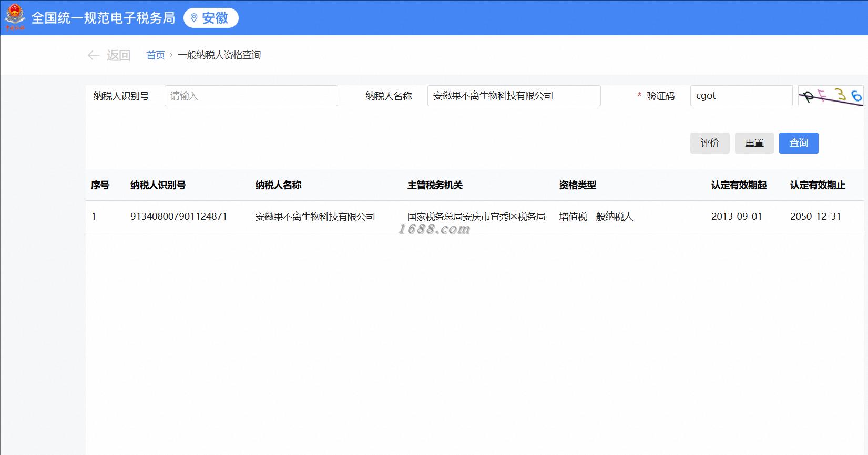Image resolution: width=868 pixels, height=455 pixels.
Task: Click the 序号 column header
Action: tap(100, 185)
